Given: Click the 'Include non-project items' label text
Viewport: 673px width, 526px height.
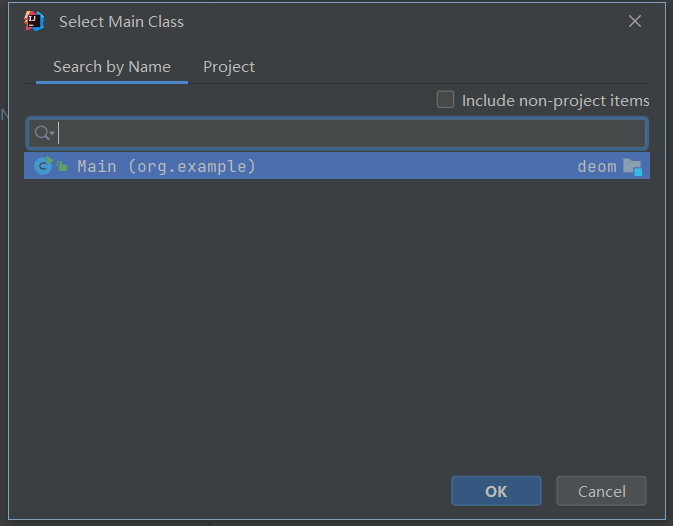Looking at the screenshot, I should (555, 101).
